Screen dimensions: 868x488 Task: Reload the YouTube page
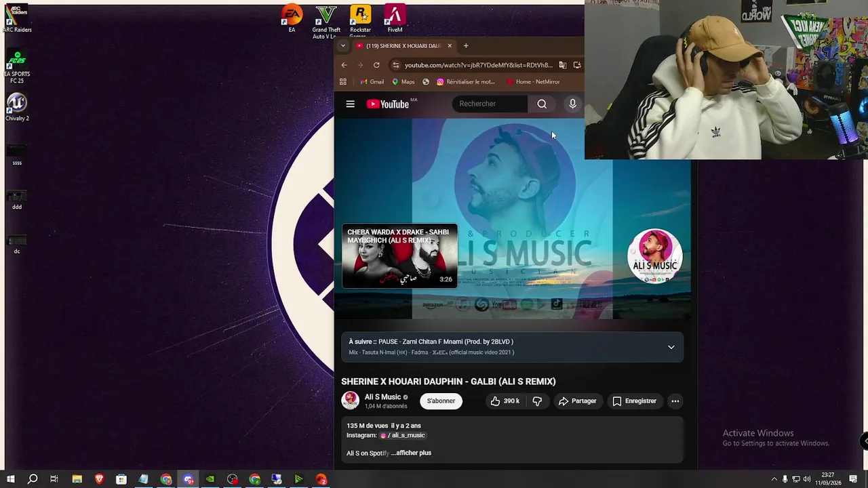(376, 65)
